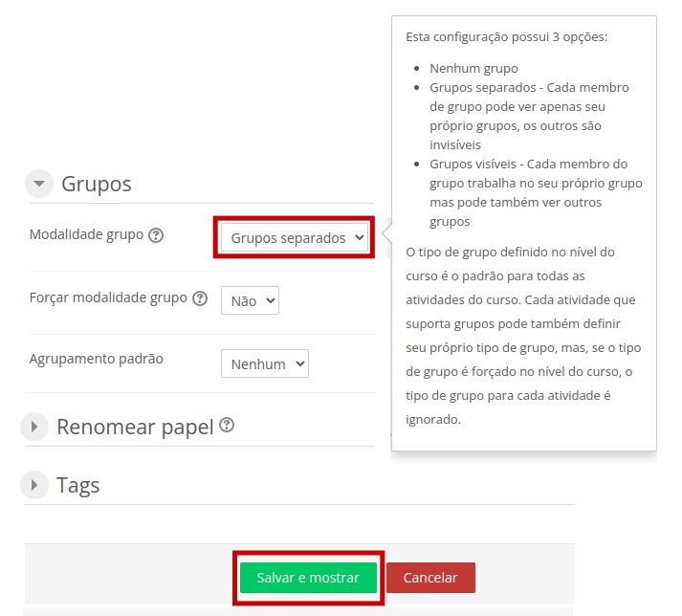Open the Grupos separados dropdown
This screenshot has height=616, width=682.
295,237
